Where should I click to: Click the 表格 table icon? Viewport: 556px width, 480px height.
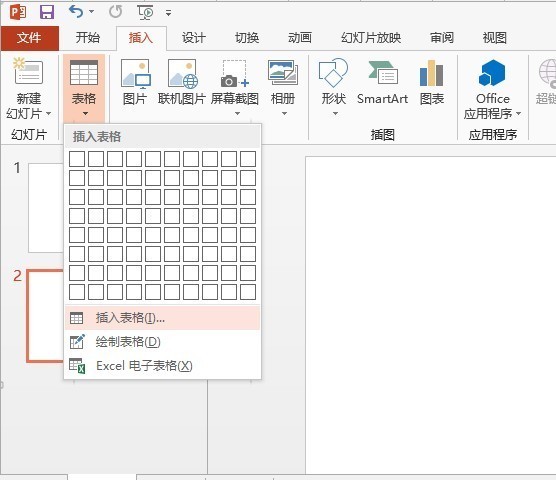tap(84, 72)
